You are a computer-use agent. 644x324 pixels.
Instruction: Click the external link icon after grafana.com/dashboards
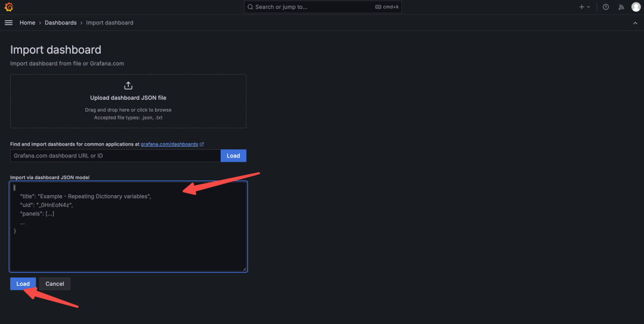202,144
